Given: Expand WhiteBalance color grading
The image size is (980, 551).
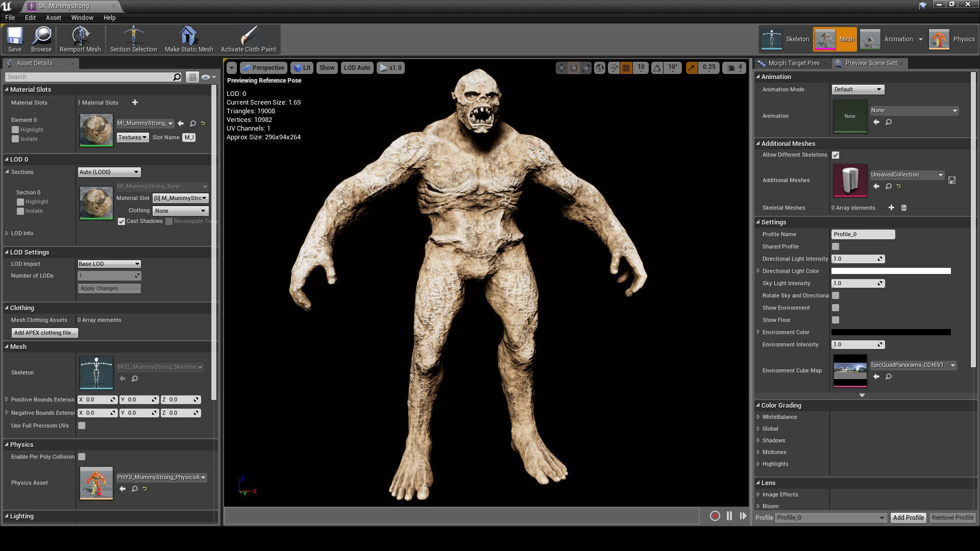Looking at the screenshot, I should click(758, 417).
